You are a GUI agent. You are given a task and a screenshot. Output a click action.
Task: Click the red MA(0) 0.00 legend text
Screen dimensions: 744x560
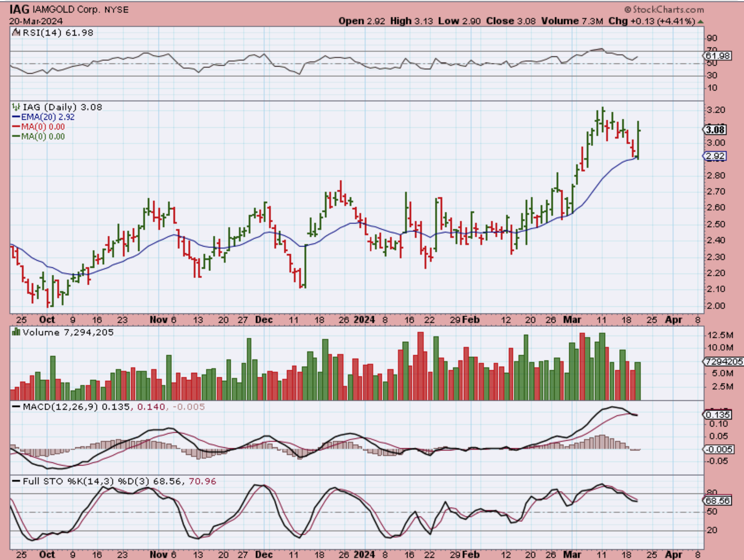(43, 127)
